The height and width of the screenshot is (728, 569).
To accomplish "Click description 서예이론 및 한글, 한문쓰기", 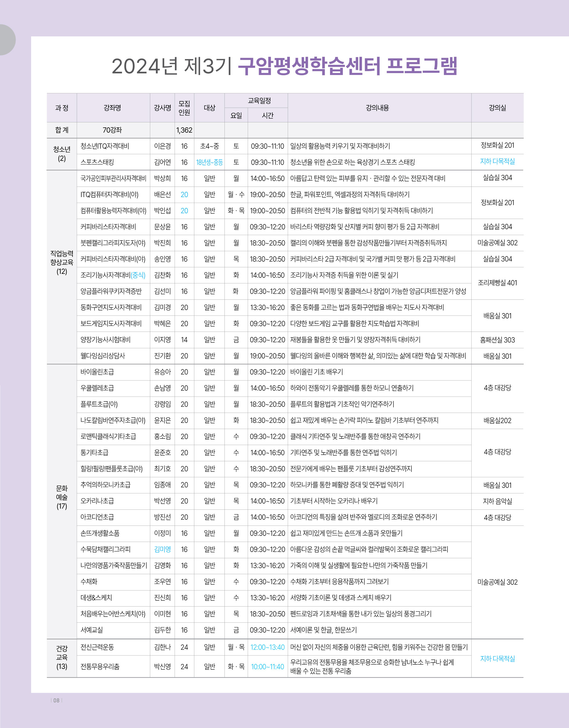I will pos(323,630).
